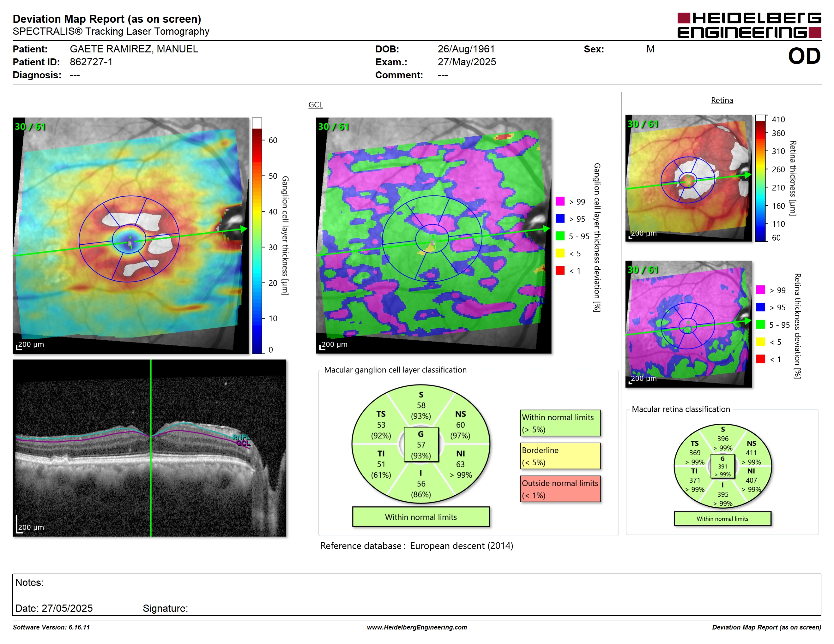Open the OCT B-scan cross-section image
The image size is (834, 644).
[x=149, y=448]
